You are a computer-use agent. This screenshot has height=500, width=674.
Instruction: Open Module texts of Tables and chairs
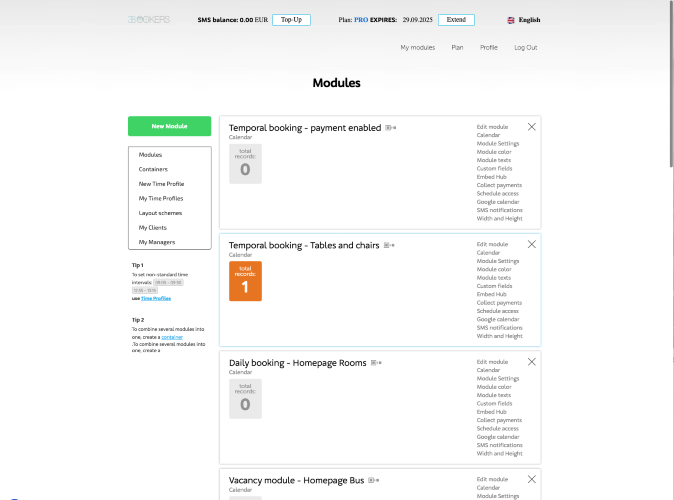pos(493,278)
